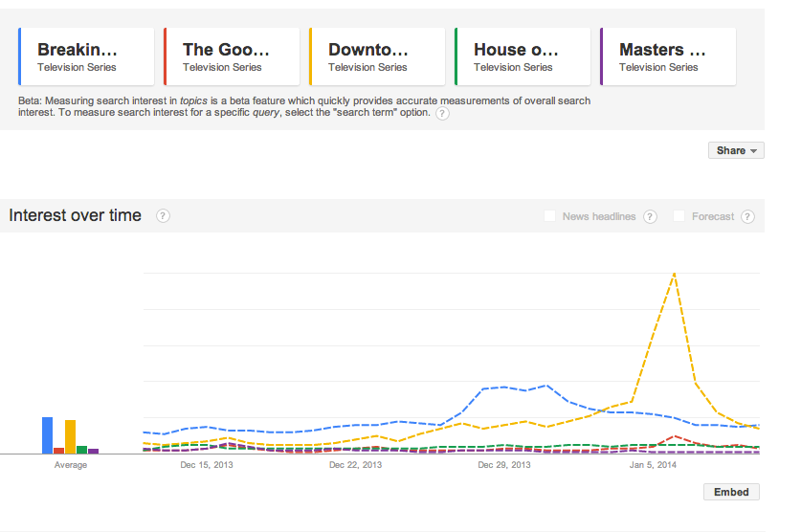Screen dimensions: 801x532
Task: Click the Dec 29, 2013 axis label
Action: pos(504,465)
